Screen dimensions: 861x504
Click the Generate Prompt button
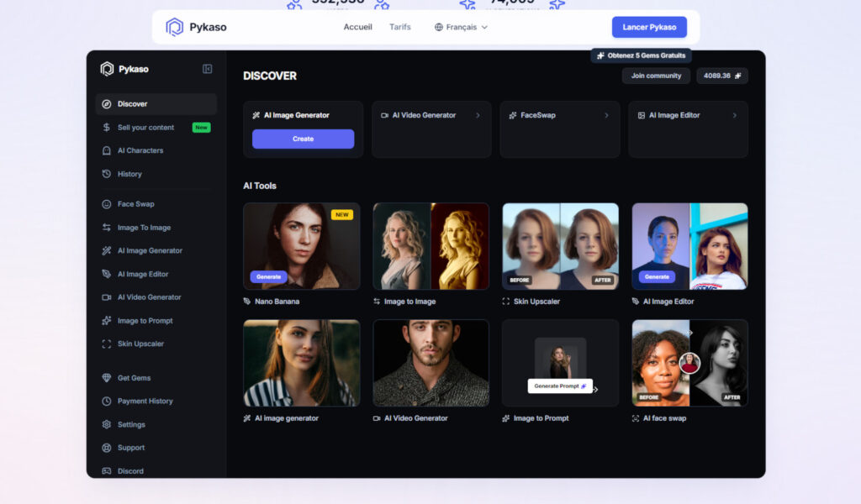click(559, 386)
